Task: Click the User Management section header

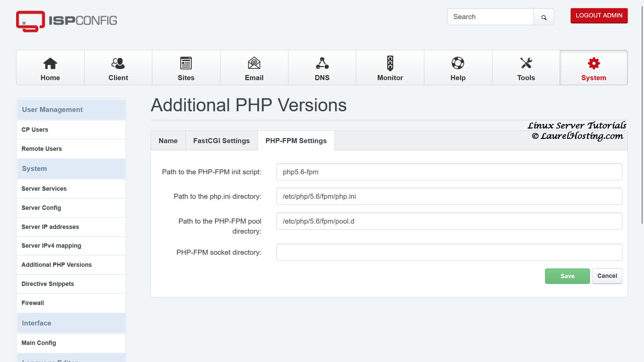Action: (x=71, y=110)
